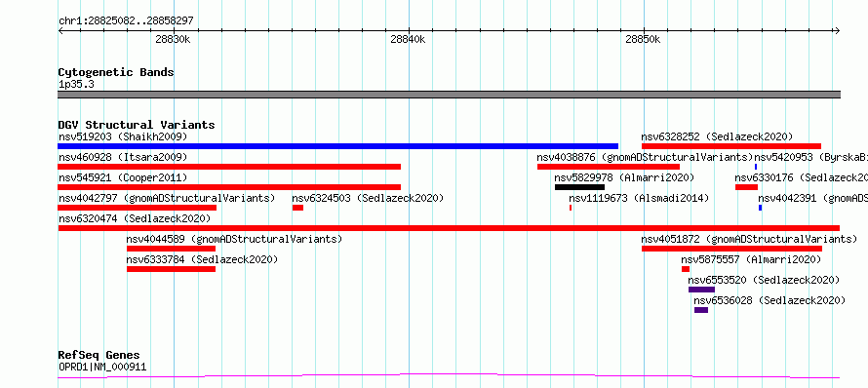Click the ruler's left arrow end
The height and width of the screenshot is (388, 868).
pos(60,30)
